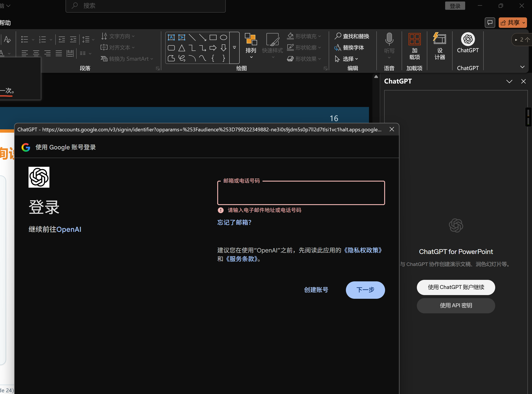532x394 pixels.
Task: Choose the Rectangle shape
Action: click(x=213, y=37)
